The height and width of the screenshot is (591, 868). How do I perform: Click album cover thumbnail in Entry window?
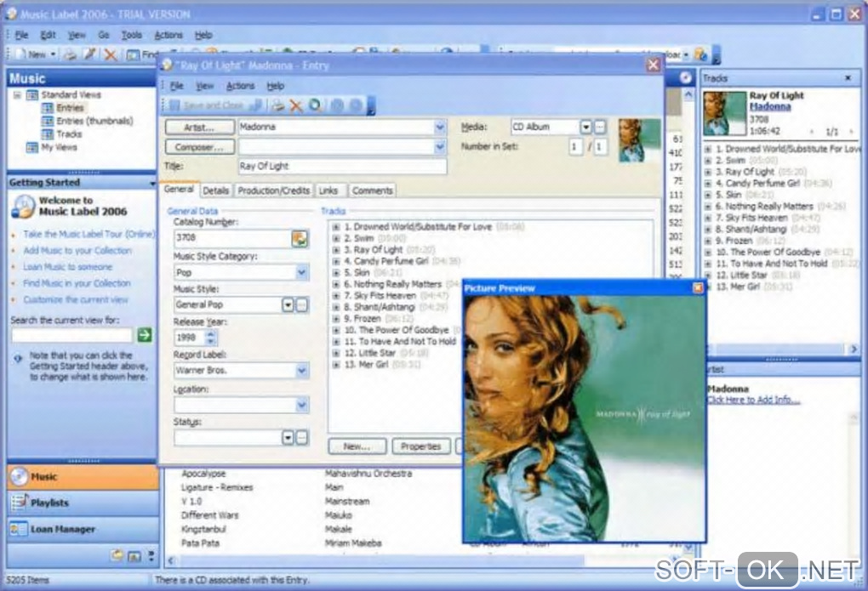pyautogui.click(x=640, y=140)
